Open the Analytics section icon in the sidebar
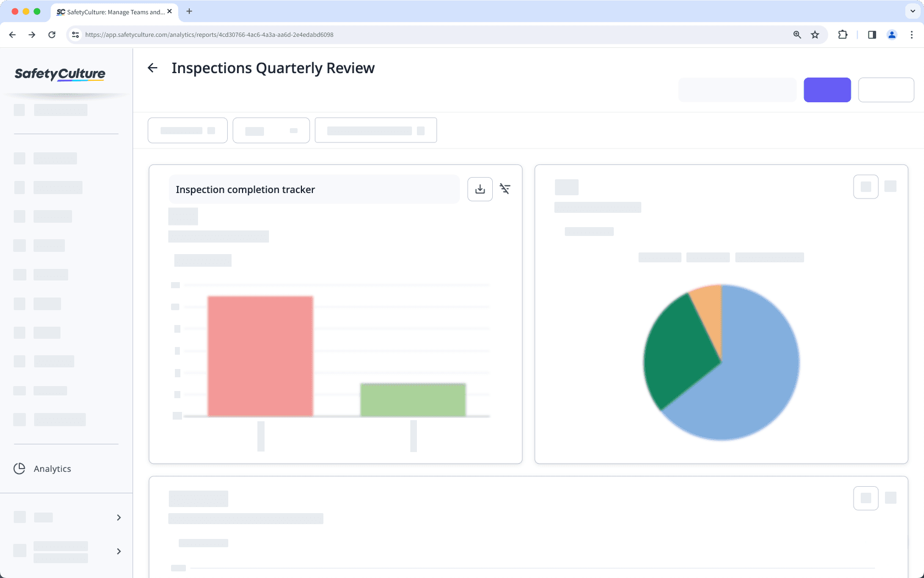The image size is (924, 578). pos(19,469)
